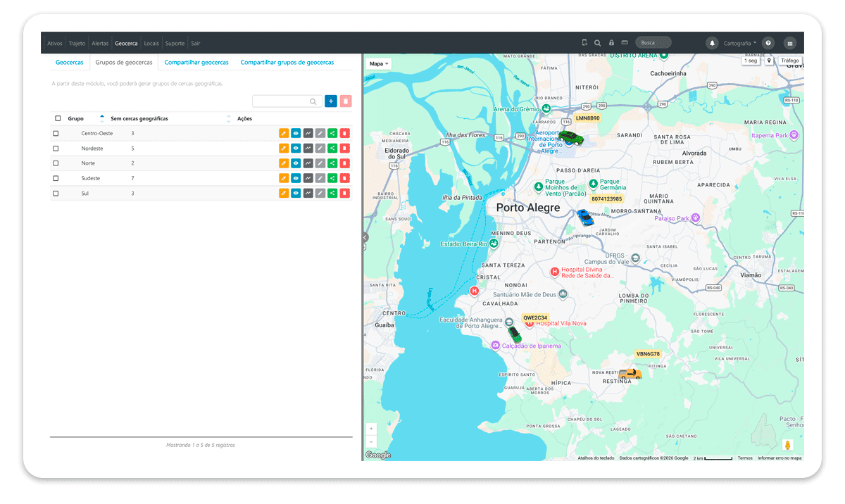This screenshot has height=504, width=845.
Task: Click the gray pencil icon for Sudeste
Action: click(x=320, y=178)
